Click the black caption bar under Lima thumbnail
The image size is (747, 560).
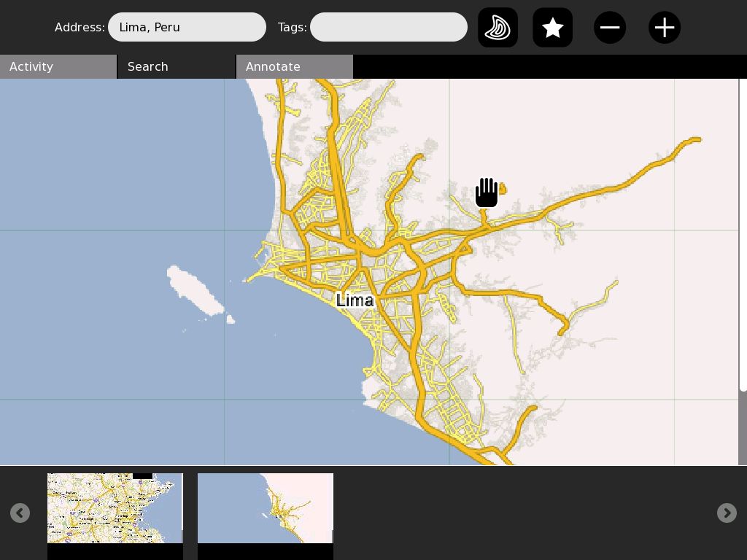click(x=265, y=552)
